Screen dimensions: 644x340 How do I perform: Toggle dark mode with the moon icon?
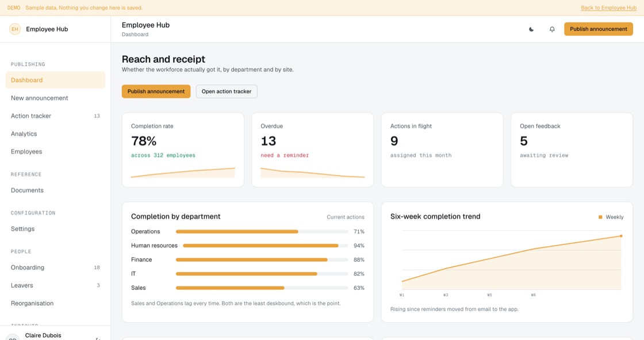click(x=531, y=29)
